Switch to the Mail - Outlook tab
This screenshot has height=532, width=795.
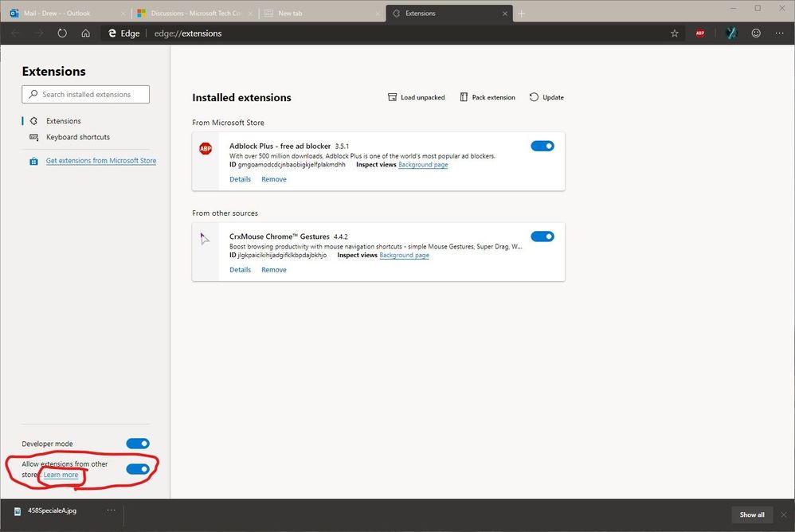66,14
